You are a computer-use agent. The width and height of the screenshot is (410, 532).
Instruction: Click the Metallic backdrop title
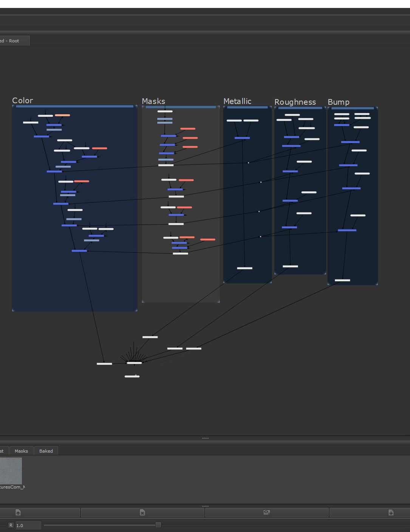pos(237,101)
